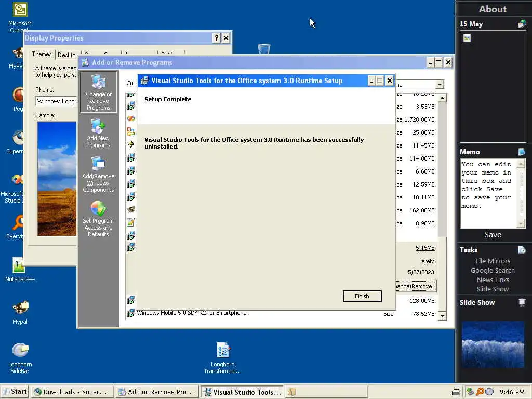532x399 pixels.
Task: Click the Finish button in the setup dialog
Action: (x=362, y=296)
